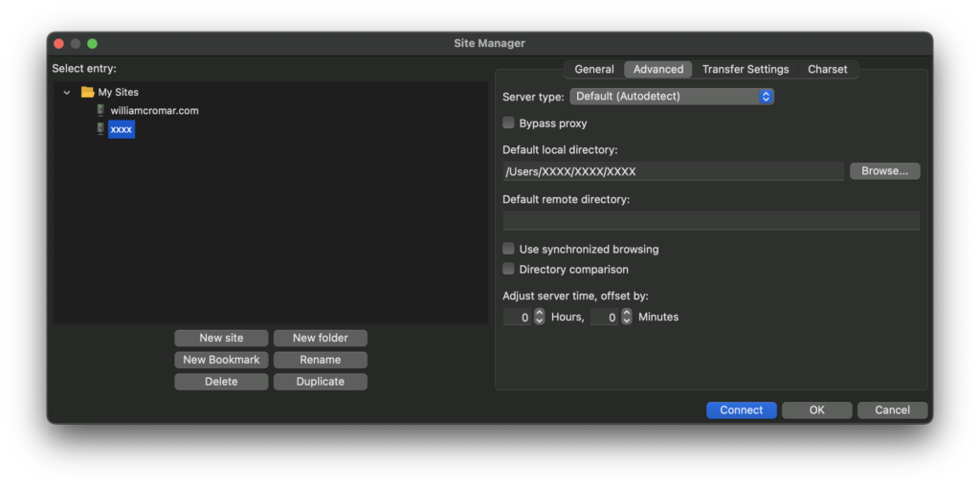Screen dimensions: 980x486
Task: Adjust the Minutes offset stepper
Action: click(x=627, y=317)
